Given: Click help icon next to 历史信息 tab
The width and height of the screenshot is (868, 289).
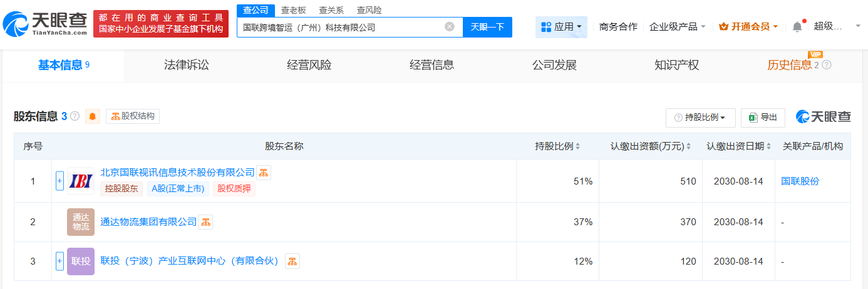Looking at the screenshot, I should point(827,65).
